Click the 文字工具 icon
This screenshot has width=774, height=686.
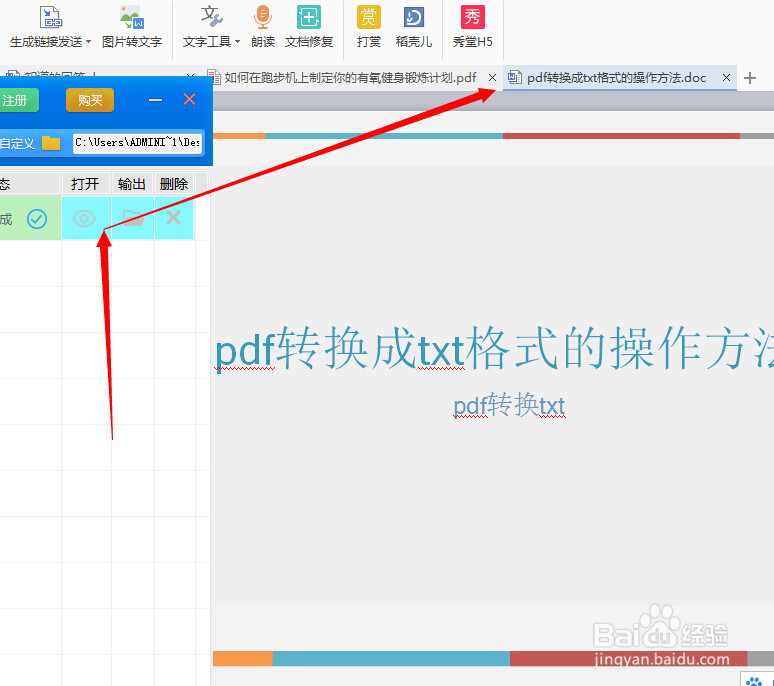pos(211,17)
